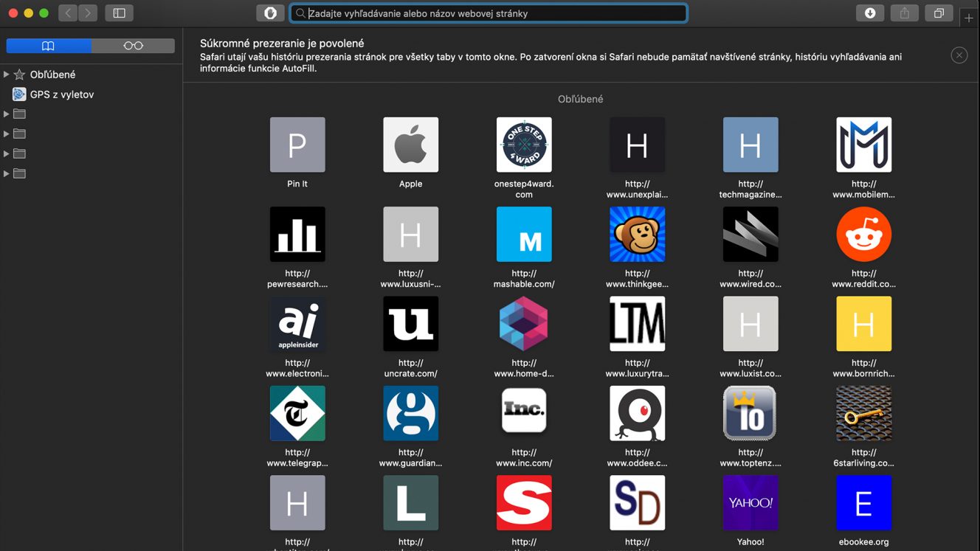Image resolution: width=980 pixels, height=551 pixels.
Task: Expand the first unnamed folder below GPS z vyletov
Action: tap(6, 114)
